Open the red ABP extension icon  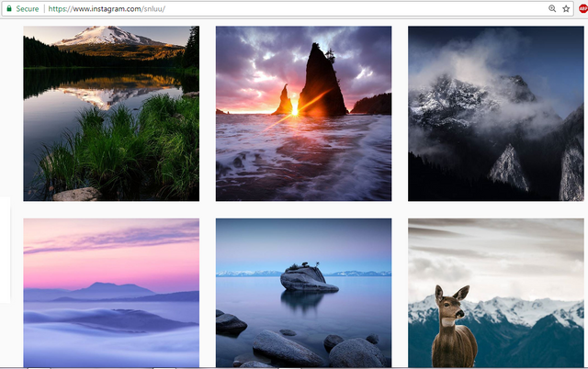tap(583, 8)
